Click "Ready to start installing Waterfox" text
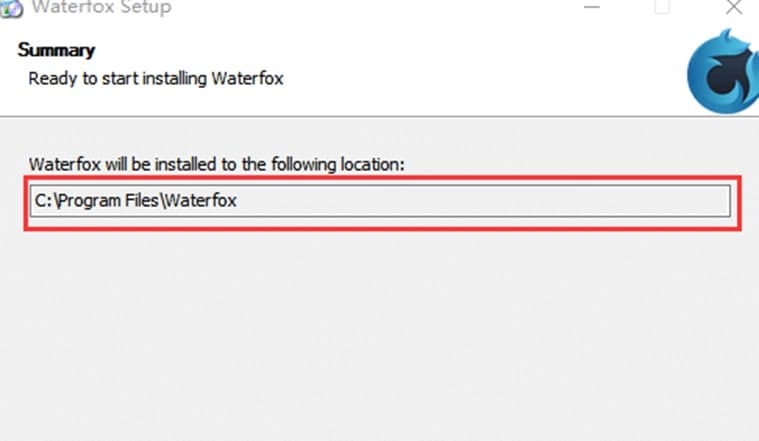The width and height of the screenshot is (759, 441). (156, 77)
